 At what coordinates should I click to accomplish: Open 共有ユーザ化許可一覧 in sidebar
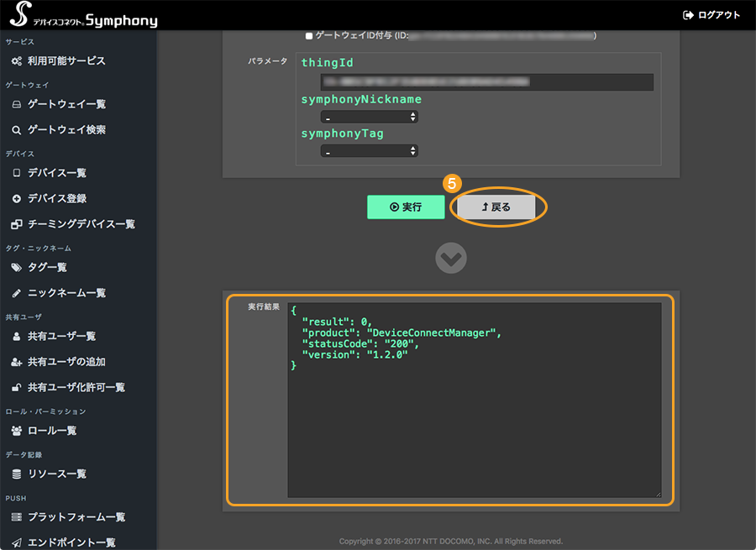[x=76, y=388]
